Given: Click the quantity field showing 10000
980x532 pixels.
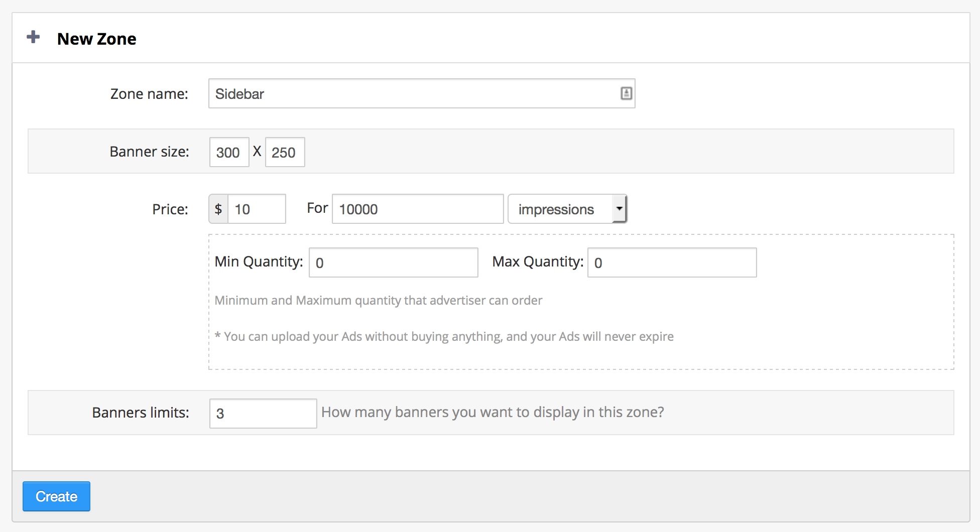Looking at the screenshot, I should click(x=418, y=209).
